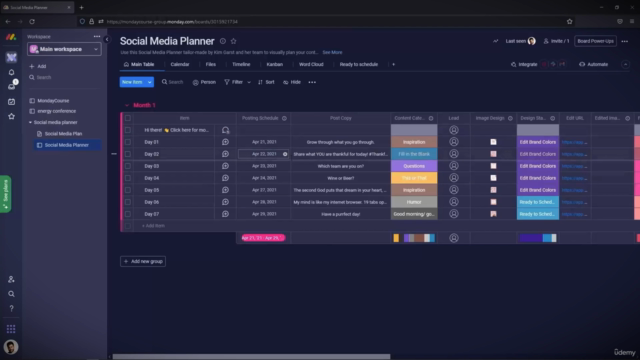Open the Filter dropdown arrow
The image size is (640, 360).
coord(249,82)
